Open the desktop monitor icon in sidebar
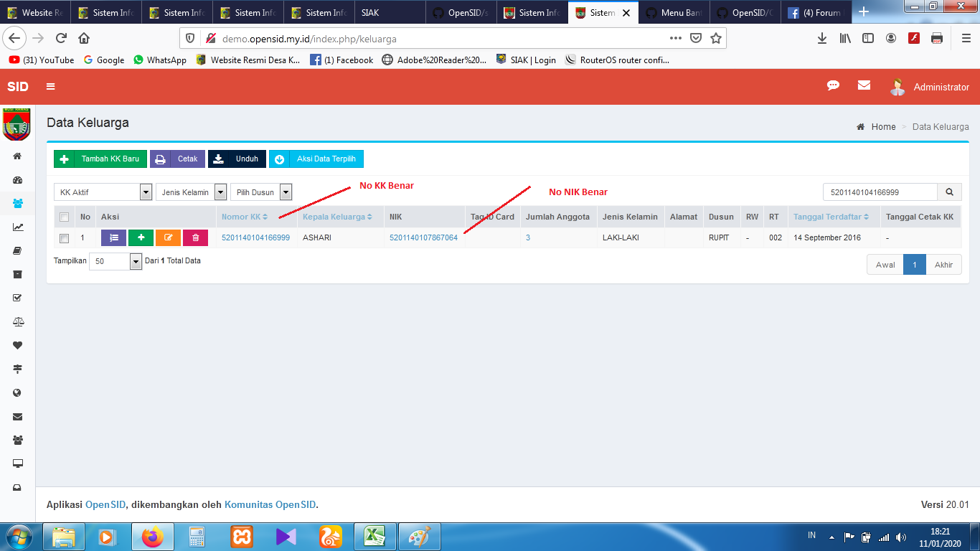This screenshot has height=551, width=980. (x=17, y=463)
